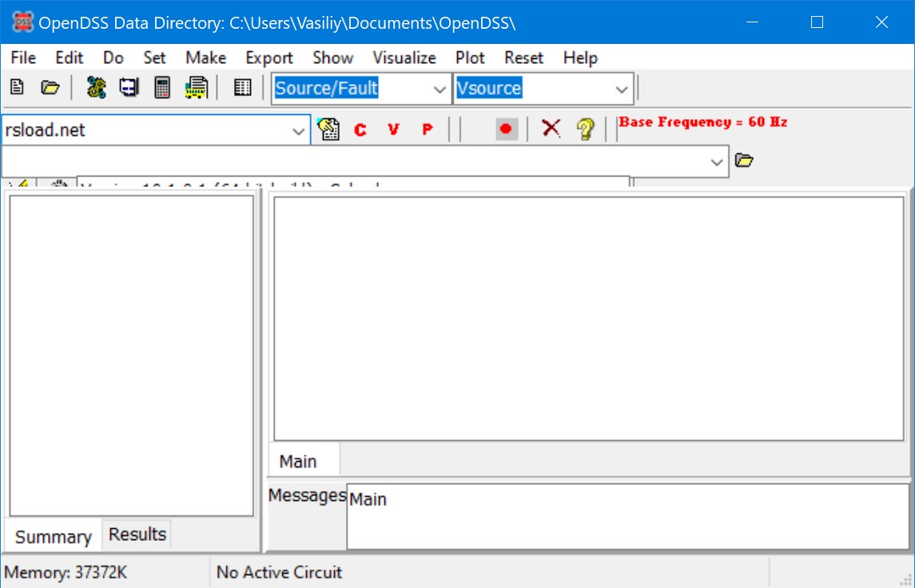Maximize the OpenDSS window
The width and height of the screenshot is (915, 588).
pyautogui.click(x=817, y=22)
